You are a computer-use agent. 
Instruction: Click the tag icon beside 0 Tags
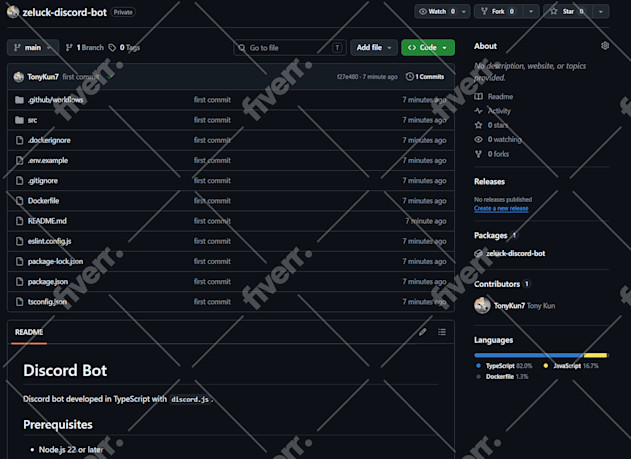112,47
